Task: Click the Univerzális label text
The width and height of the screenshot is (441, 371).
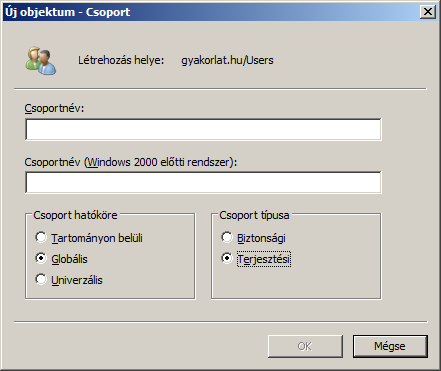Action: click(x=77, y=280)
